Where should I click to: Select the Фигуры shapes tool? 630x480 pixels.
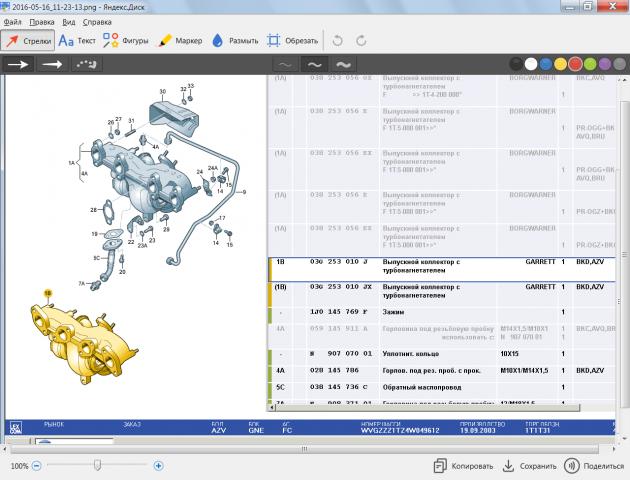coord(125,41)
